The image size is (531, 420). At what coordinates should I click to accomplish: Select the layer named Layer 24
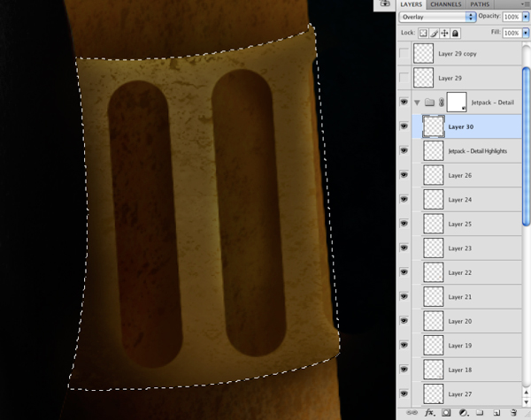[460, 200]
